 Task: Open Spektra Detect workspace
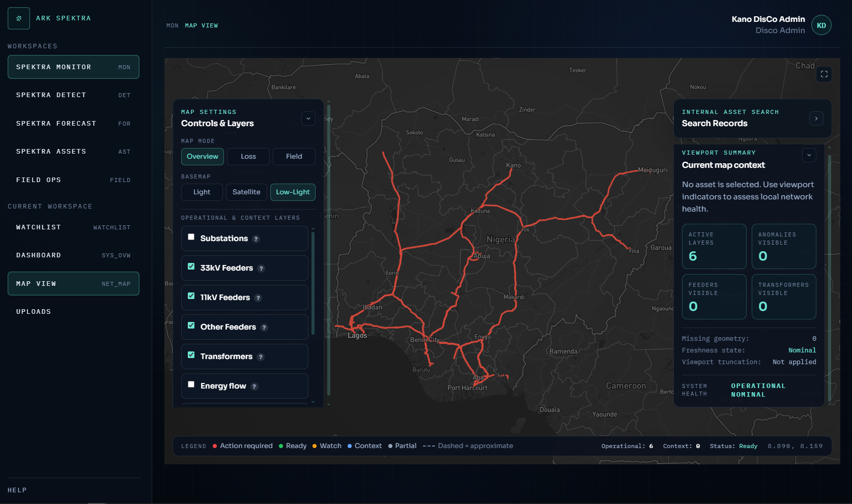point(73,95)
